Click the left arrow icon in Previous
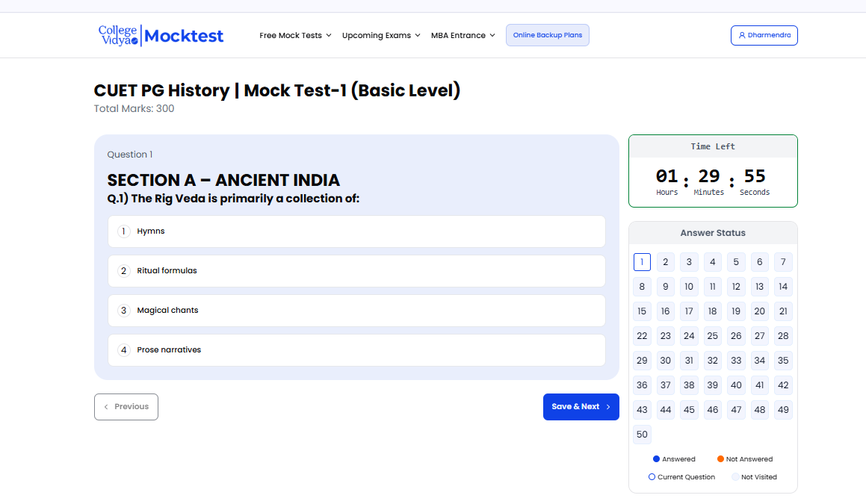 click(106, 407)
